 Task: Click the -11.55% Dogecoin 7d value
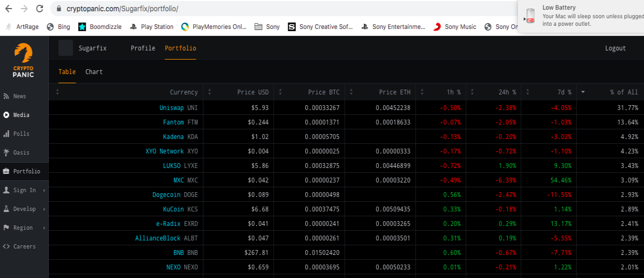point(559,195)
